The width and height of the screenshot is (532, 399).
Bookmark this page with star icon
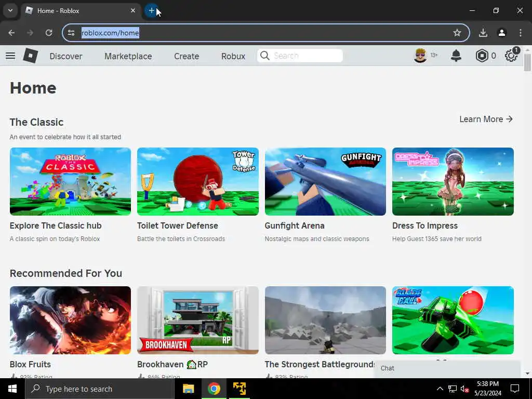click(x=457, y=33)
